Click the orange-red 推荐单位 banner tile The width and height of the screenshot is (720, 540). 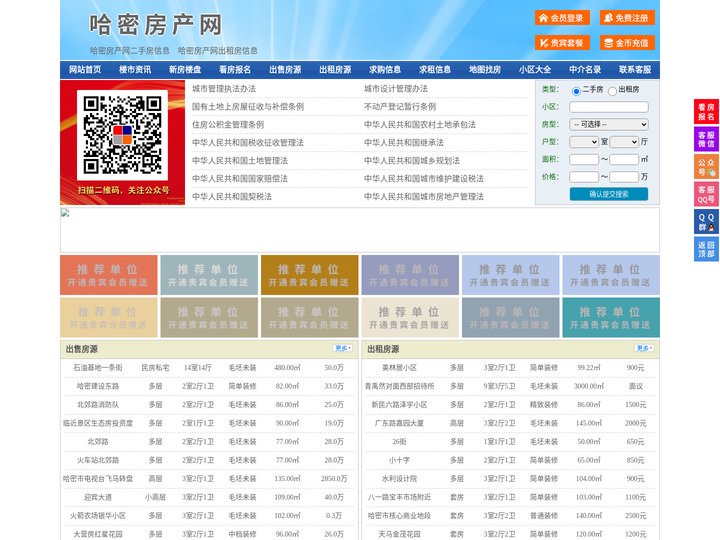tap(109, 275)
